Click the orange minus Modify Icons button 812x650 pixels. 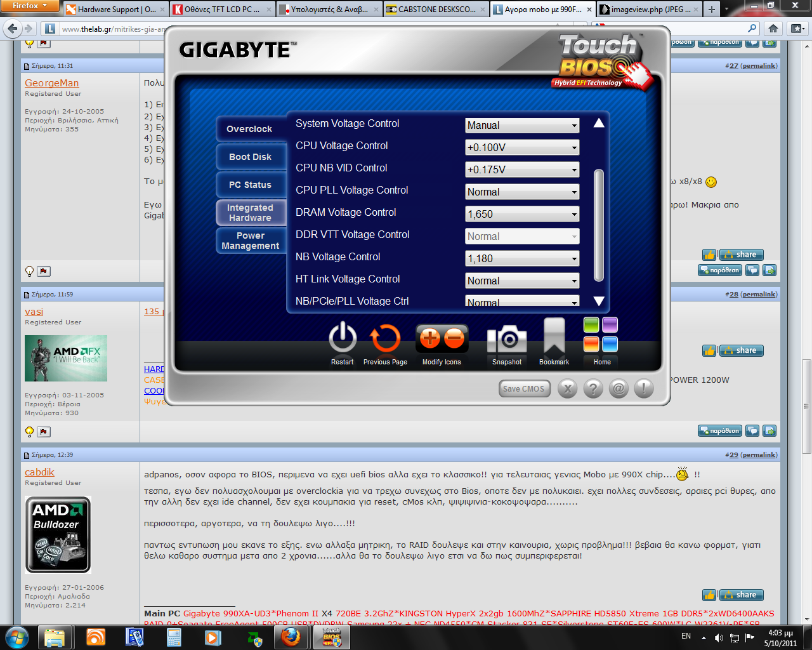pos(454,338)
